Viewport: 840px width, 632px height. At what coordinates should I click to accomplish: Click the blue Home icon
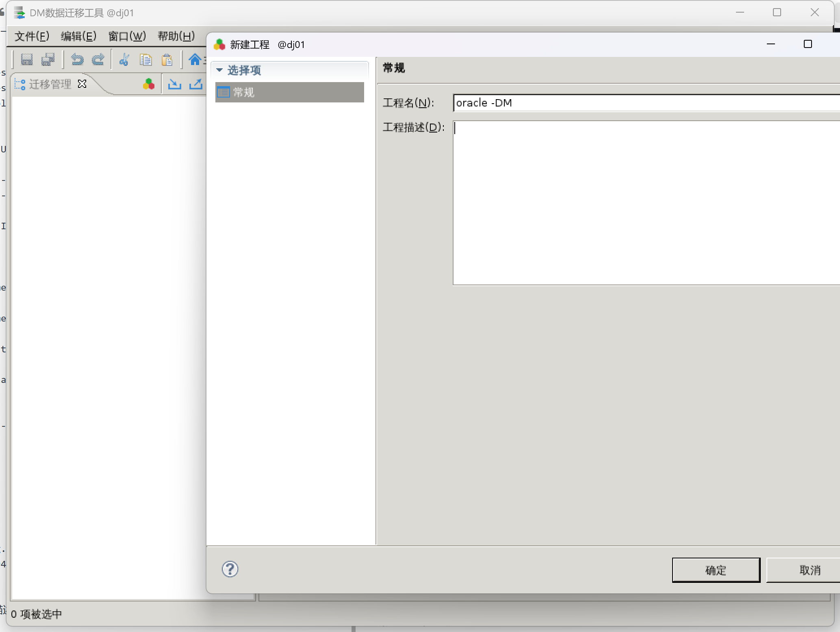click(x=195, y=59)
